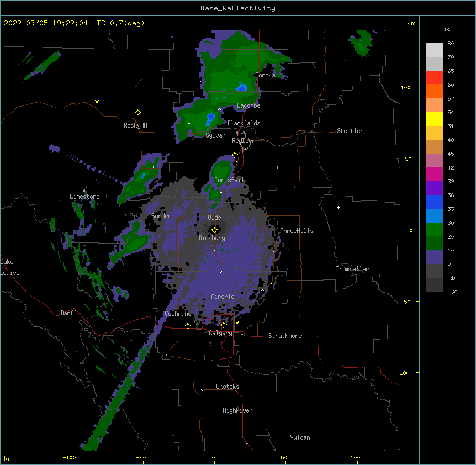Click the Lake Louise label on the map

tap(10, 267)
